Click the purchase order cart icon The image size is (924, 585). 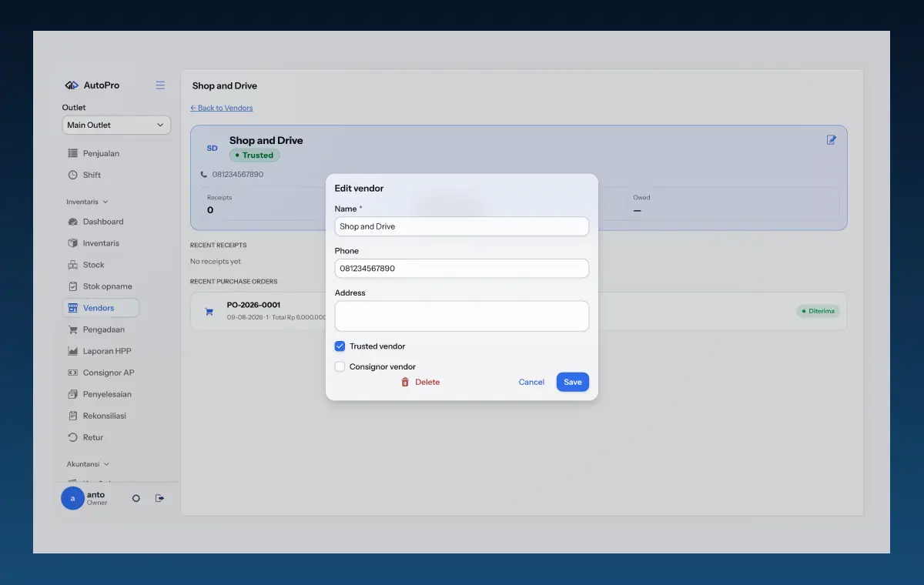coord(209,312)
